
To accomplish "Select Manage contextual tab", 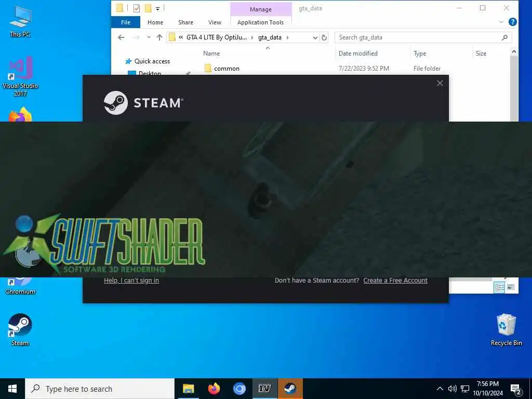I will [x=261, y=9].
